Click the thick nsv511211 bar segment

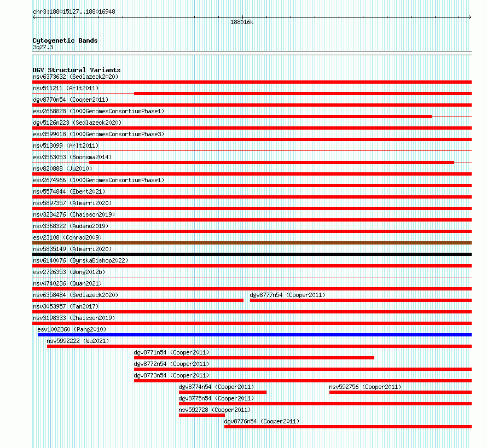(303, 94)
